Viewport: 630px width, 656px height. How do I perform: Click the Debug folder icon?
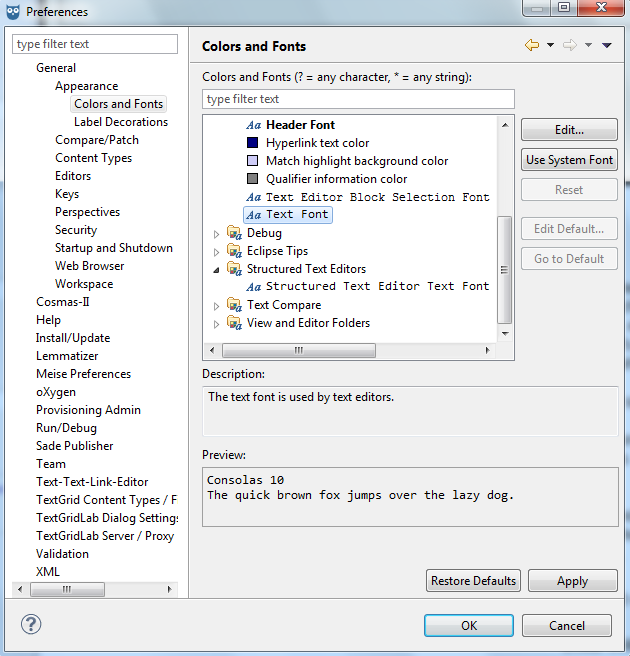[x=234, y=233]
